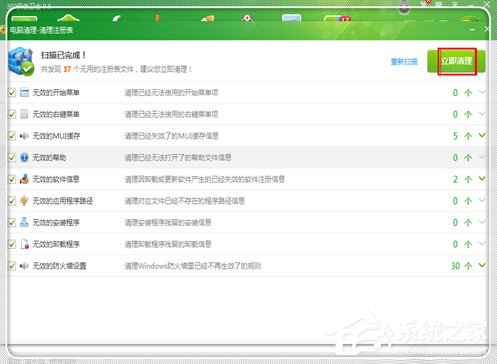Click the greyed chevron in 无效的开始菜单 row
The width and height of the screenshot is (497, 364).
[482, 92]
